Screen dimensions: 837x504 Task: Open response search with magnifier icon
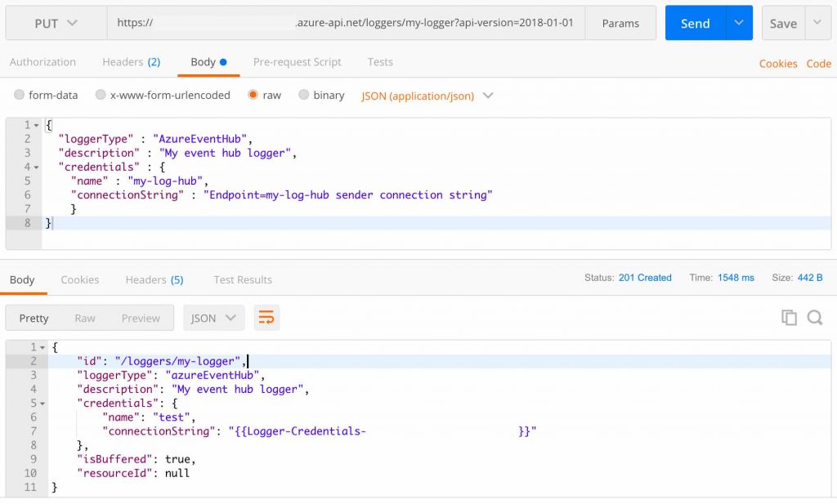click(815, 317)
